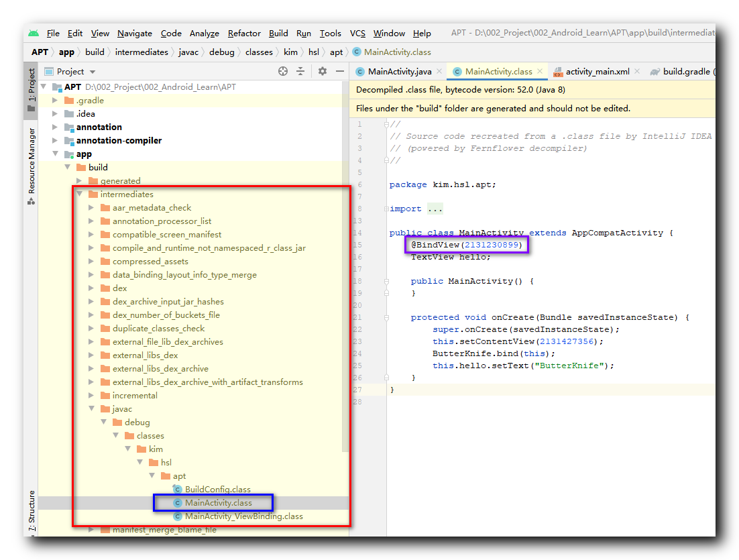739x560 pixels.
Task: Hide the Project panel with minimize icon
Action: pos(340,71)
